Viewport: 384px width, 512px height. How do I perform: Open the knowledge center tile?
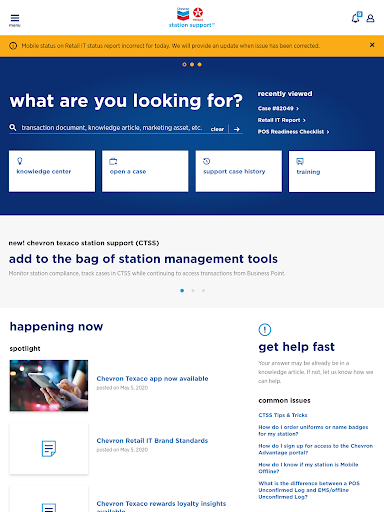(x=52, y=171)
